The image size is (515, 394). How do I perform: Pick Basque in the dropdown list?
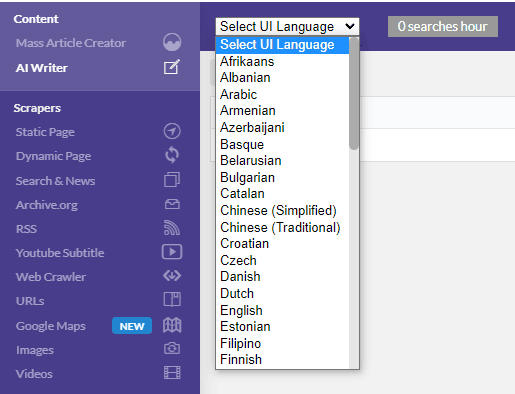coord(282,144)
